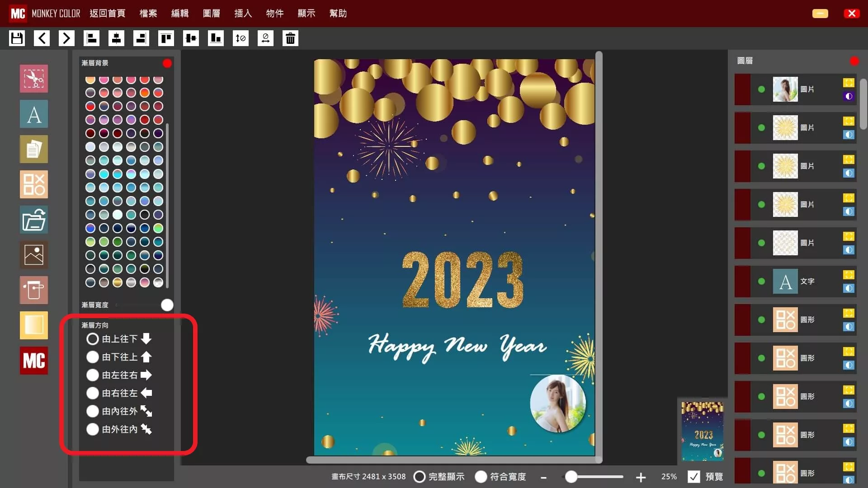
Task: Click zoom out minus button
Action: click(544, 477)
